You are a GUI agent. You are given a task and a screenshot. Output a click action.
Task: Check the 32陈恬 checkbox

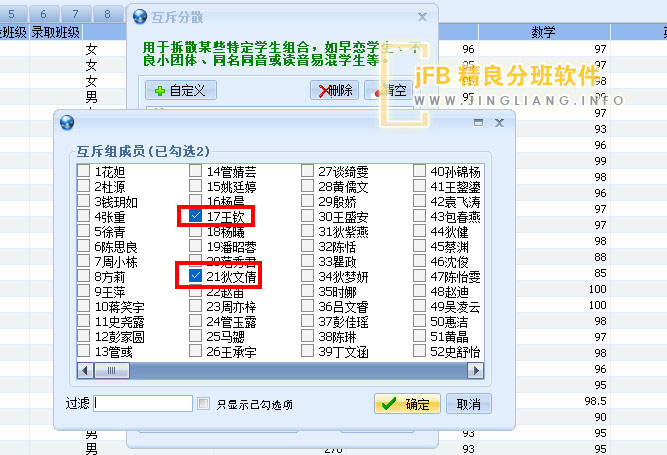[x=307, y=246]
